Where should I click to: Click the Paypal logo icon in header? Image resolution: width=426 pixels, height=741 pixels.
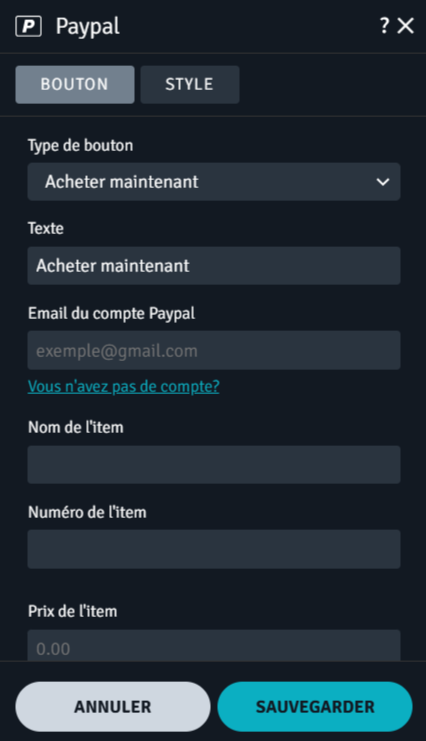point(28,26)
